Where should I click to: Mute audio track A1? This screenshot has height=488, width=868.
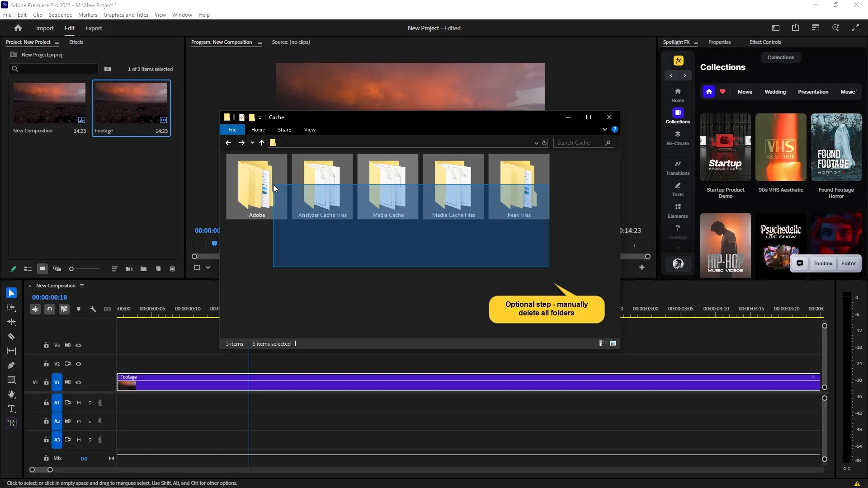pos(79,403)
